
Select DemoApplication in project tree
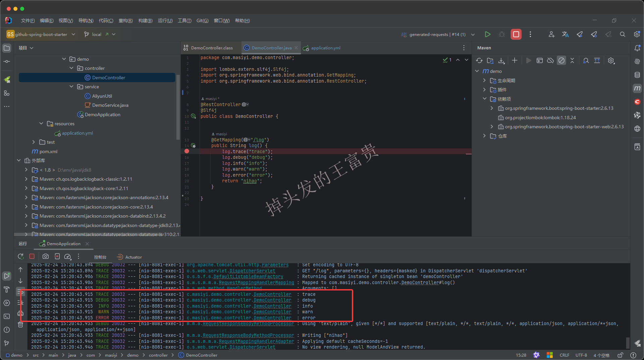102,115
